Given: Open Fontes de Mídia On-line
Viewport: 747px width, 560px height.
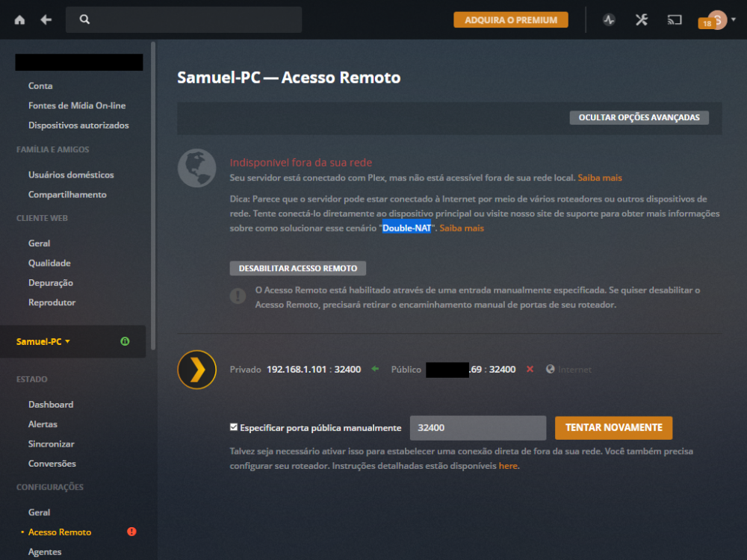Looking at the screenshot, I should click(x=77, y=106).
